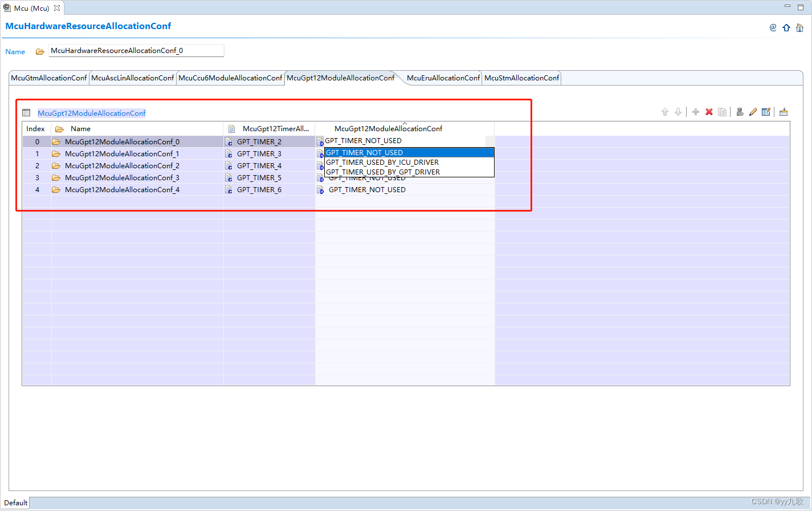Screen dimensions: 812x511
Task: Move the selected row down with the grey down arrow
Action: [x=678, y=112]
